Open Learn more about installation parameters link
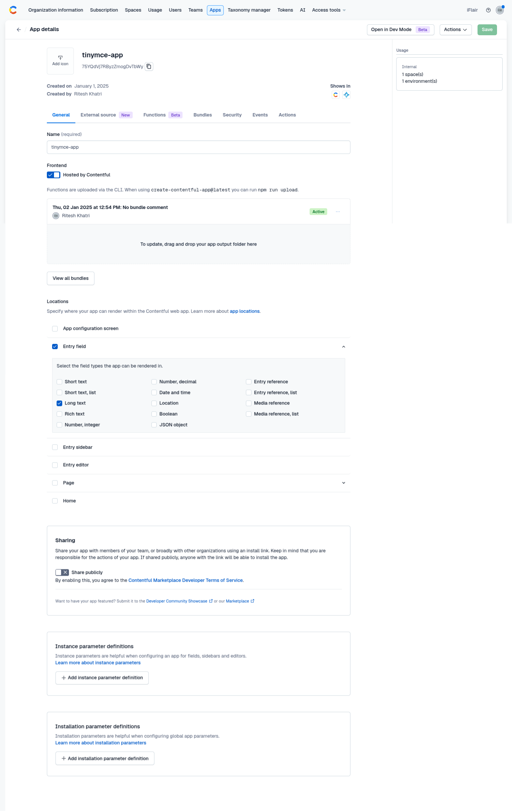512x812 pixels. (x=101, y=743)
